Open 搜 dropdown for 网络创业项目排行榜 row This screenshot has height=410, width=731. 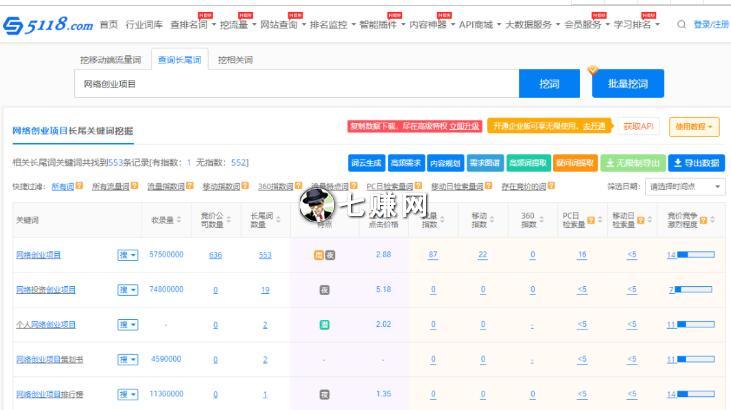[128, 395]
